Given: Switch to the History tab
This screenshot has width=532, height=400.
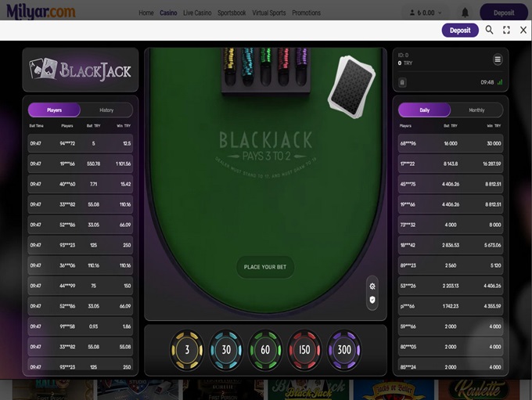Looking at the screenshot, I should click(x=106, y=110).
